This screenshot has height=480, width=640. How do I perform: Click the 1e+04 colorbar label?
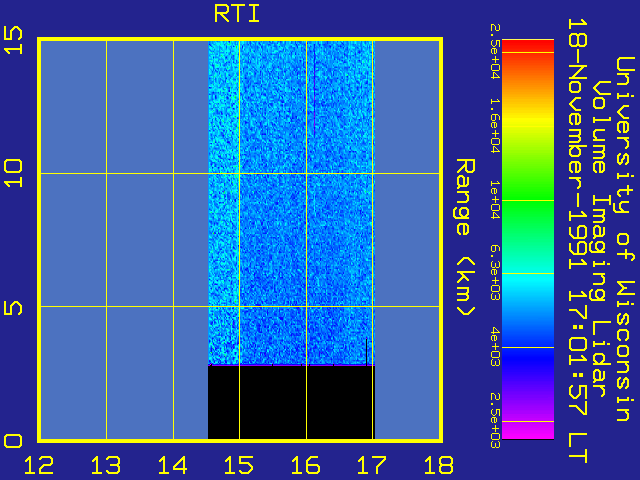pos(495,200)
